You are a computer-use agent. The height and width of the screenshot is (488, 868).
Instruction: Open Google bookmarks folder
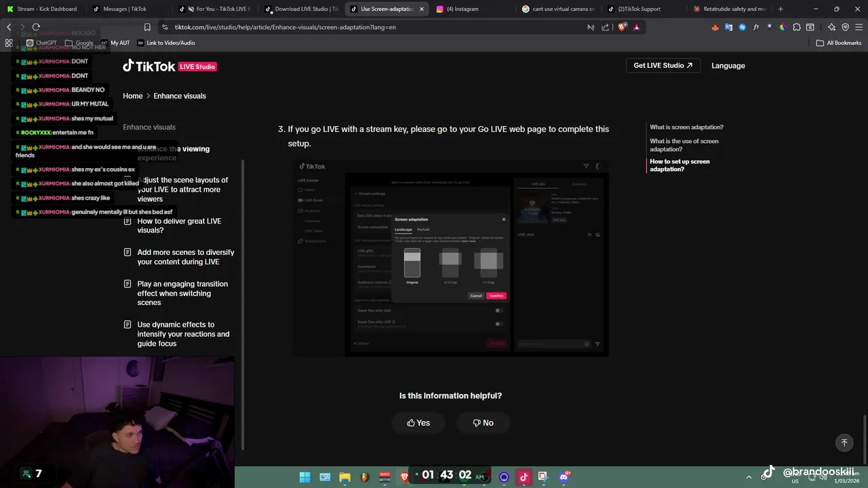pyautogui.click(x=79, y=43)
